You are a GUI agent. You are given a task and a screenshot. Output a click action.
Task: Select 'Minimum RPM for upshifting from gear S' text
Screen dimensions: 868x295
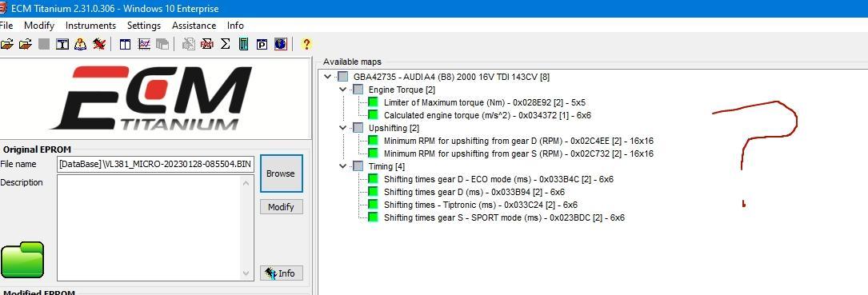click(x=518, y=153)
